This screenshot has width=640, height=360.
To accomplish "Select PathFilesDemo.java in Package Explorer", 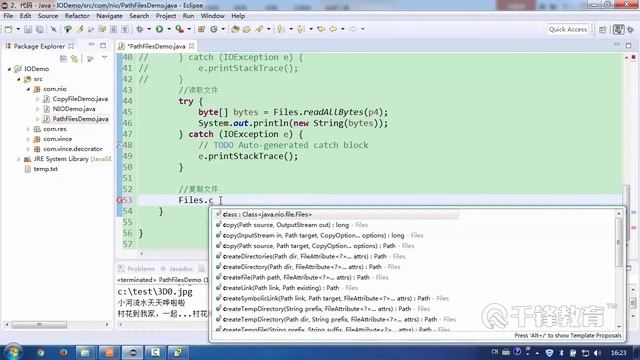I will click(80, 119).
